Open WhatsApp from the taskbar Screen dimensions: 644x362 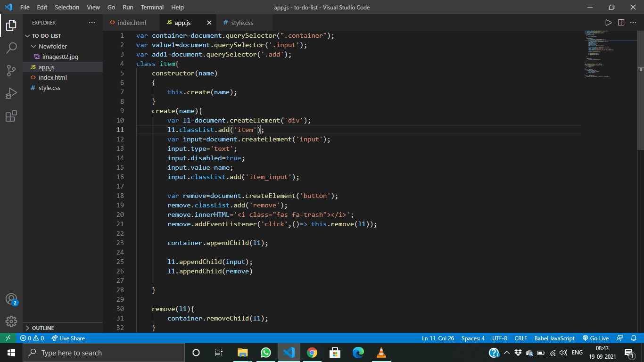point(266,353)
